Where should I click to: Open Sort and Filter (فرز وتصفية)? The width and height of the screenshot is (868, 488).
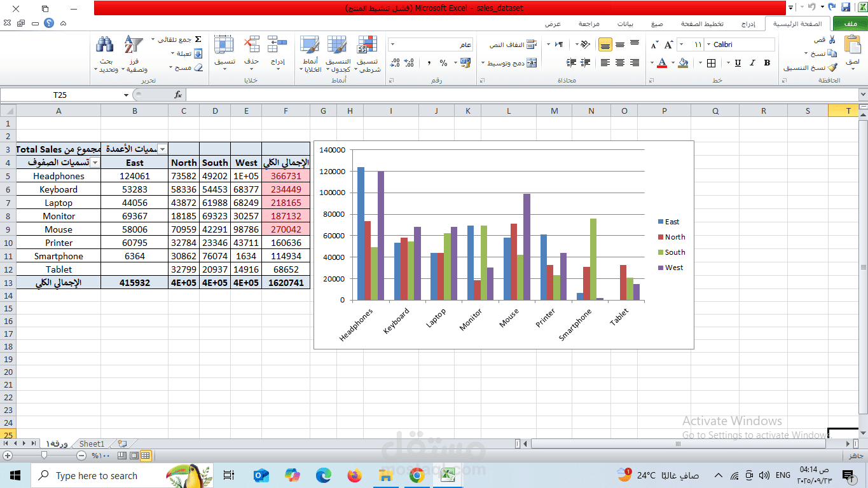(x=134, y=54)
